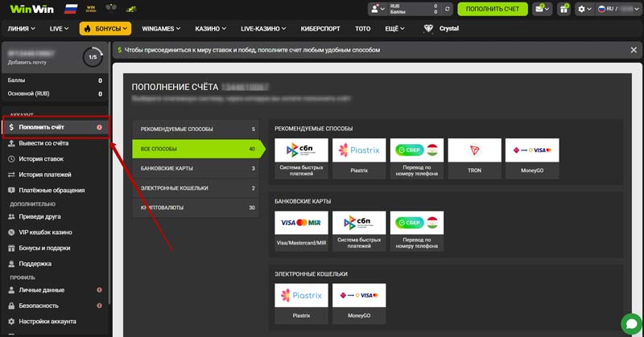644x337 pixels.
Task: Open the ТОТО section
Action: click(363, 29)
